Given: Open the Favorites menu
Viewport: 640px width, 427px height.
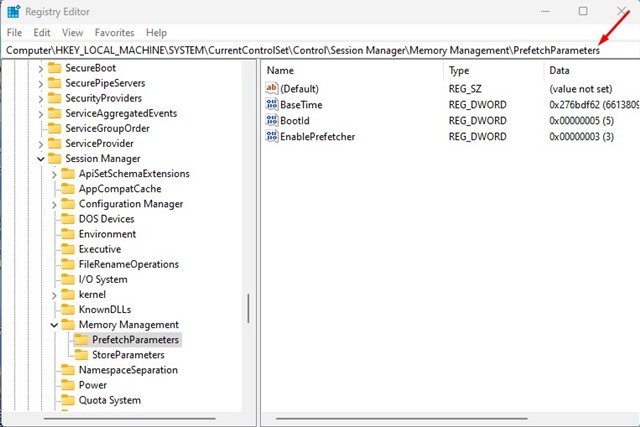Looking at the screenshot, I should 114,33.
